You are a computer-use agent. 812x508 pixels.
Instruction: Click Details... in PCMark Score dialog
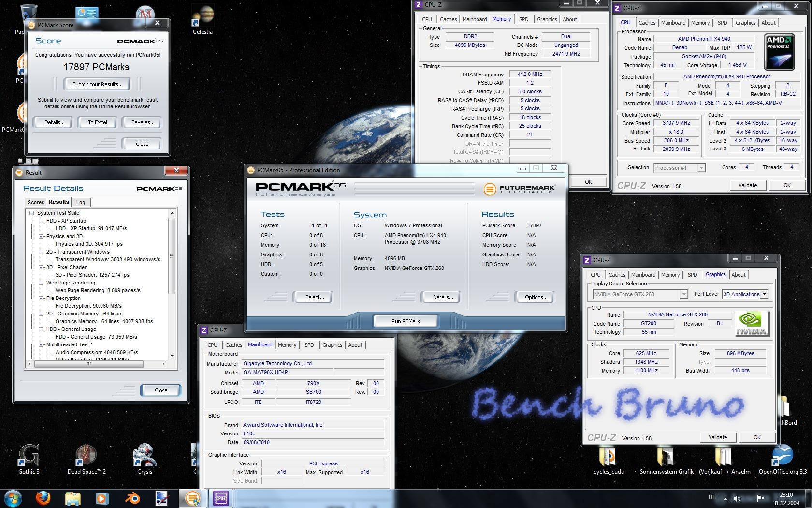[54, 122]
